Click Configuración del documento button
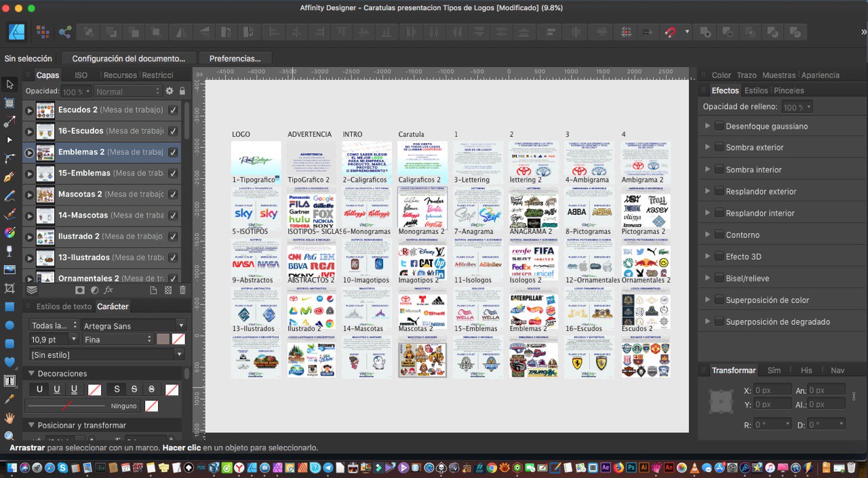Viewport: 868px width, 478px height. tap(129, 58)
